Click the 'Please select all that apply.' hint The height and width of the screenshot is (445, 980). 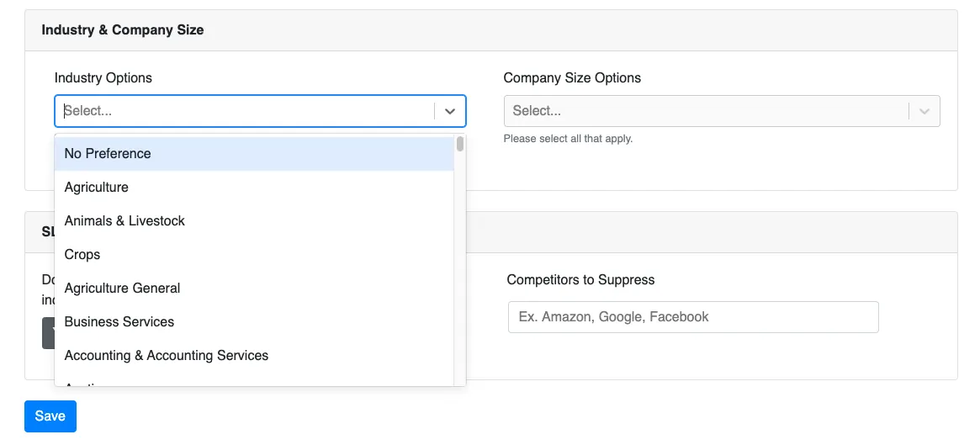(x=568, y=139)
